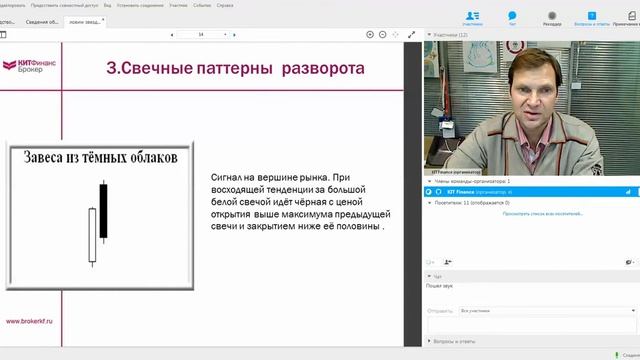Screen dimensions: 640x360
Task: Open the Событие menu
Action: point(202,5)
